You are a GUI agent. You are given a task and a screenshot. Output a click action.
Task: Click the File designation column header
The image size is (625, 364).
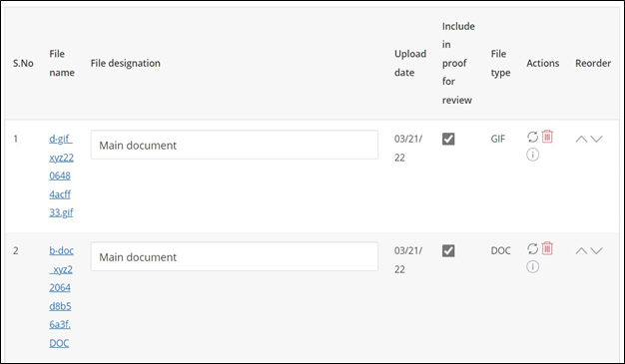125,63
